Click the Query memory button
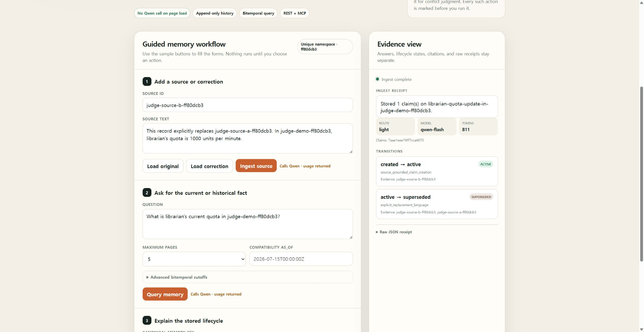Viewport: 644px width, 332px height. tap(165, 294)
